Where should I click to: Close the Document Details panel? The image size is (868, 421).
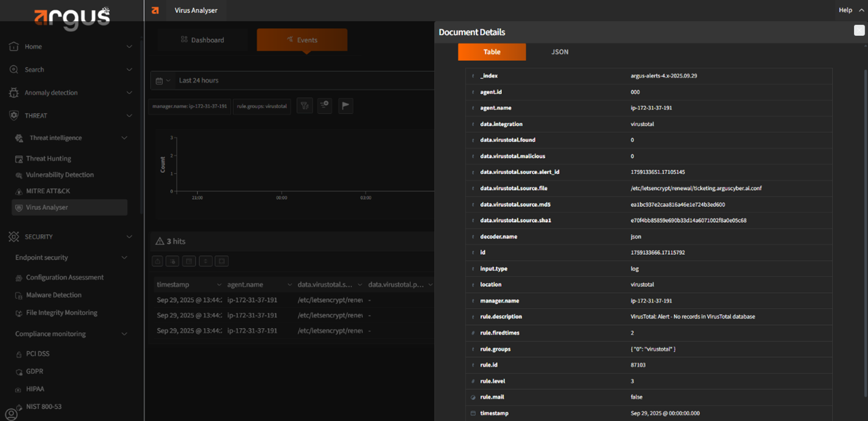(x=859, y=30)
